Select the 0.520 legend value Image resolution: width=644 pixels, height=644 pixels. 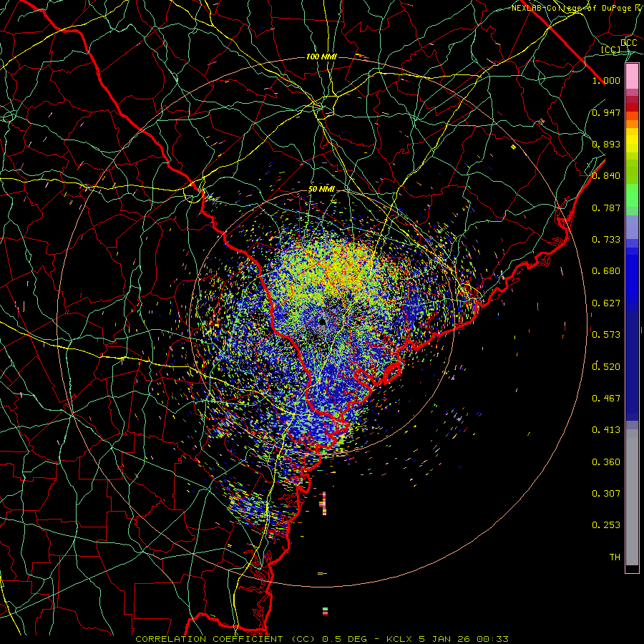coord(606,367)
